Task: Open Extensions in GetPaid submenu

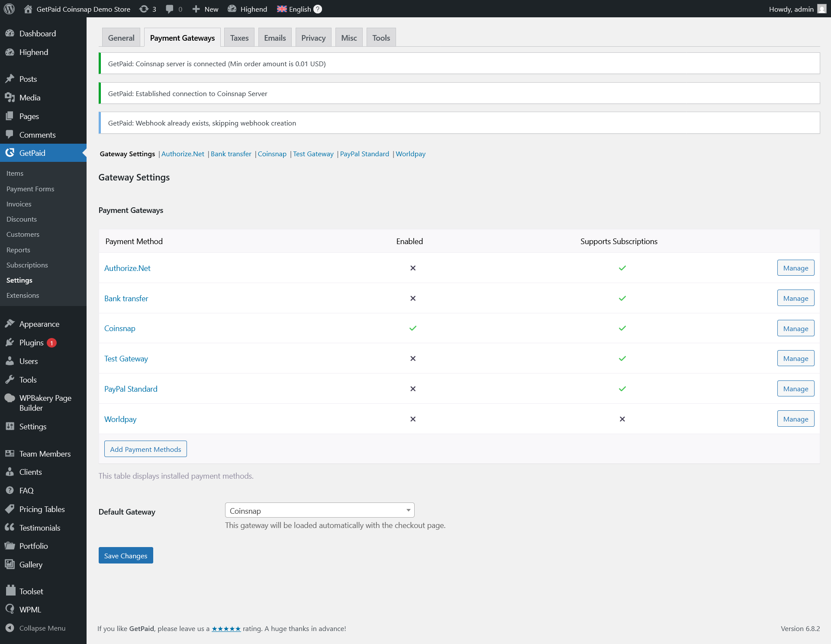Action: coord(23,295)
